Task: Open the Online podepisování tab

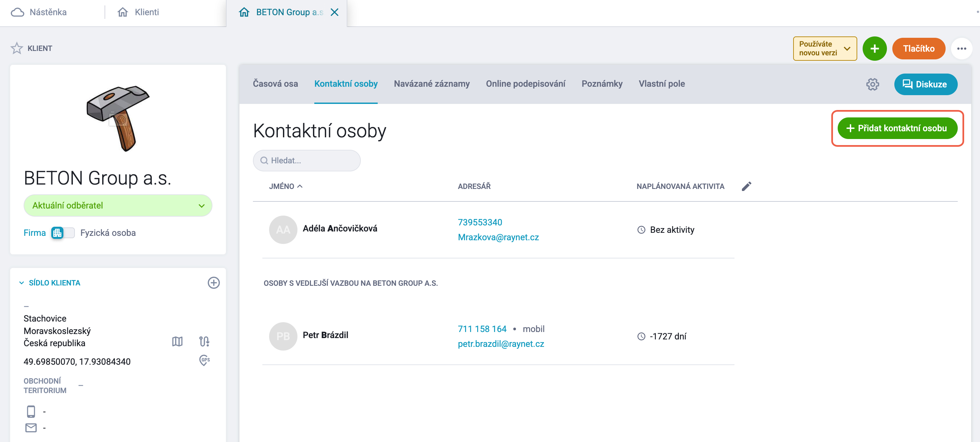Action: coord(525,84)
